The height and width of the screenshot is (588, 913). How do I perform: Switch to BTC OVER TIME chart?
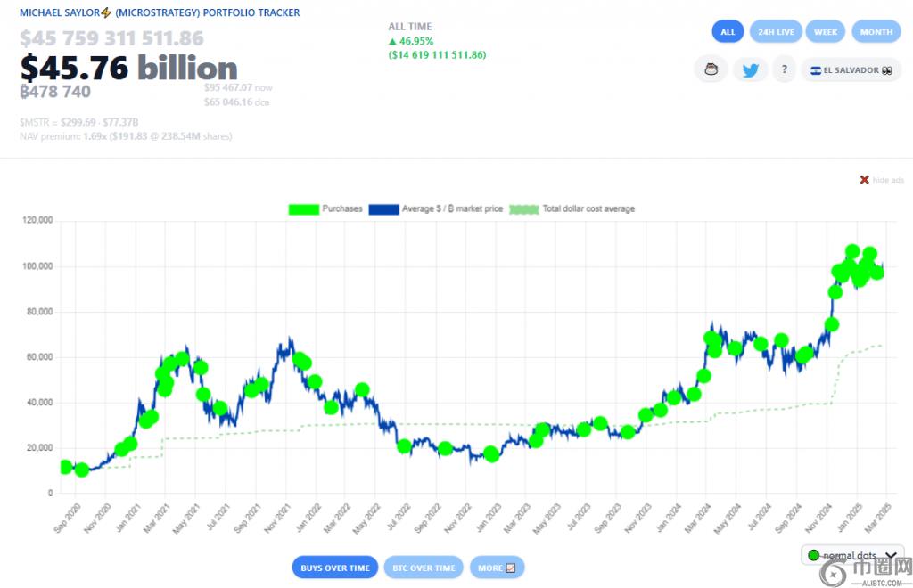pyautogui.click(x=424, y=568)
